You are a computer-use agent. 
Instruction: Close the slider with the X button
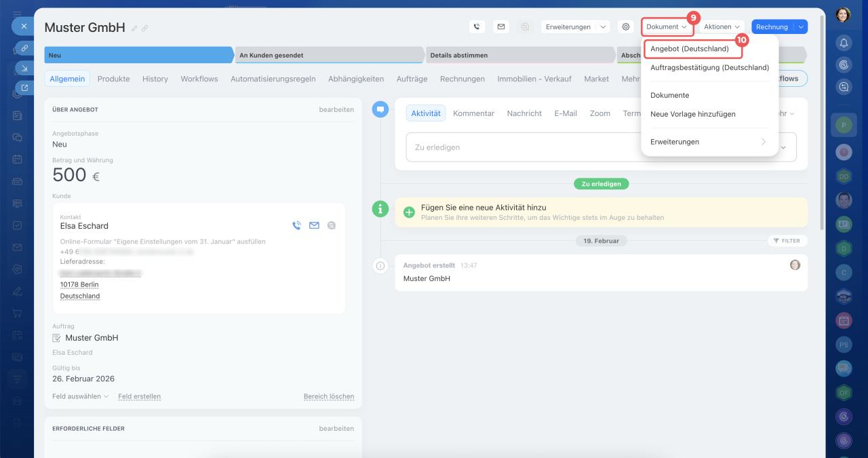pyautogui.click(x=24, y=26)
